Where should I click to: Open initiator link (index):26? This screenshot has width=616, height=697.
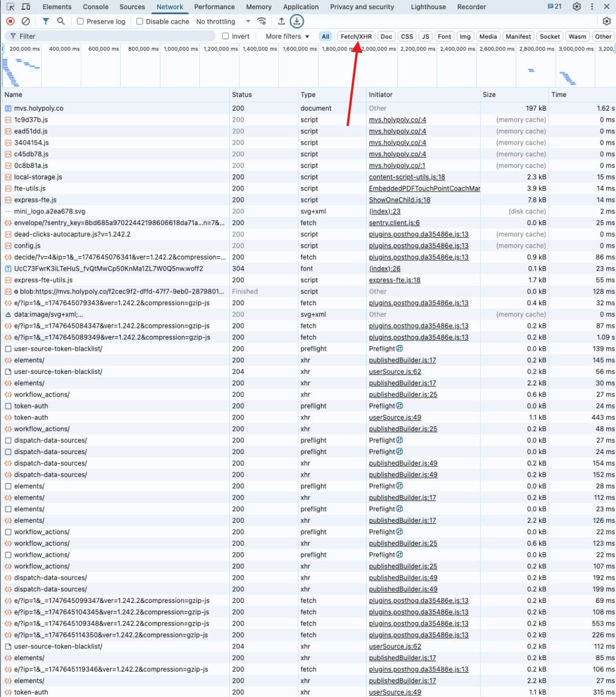(x=384, y=268)
